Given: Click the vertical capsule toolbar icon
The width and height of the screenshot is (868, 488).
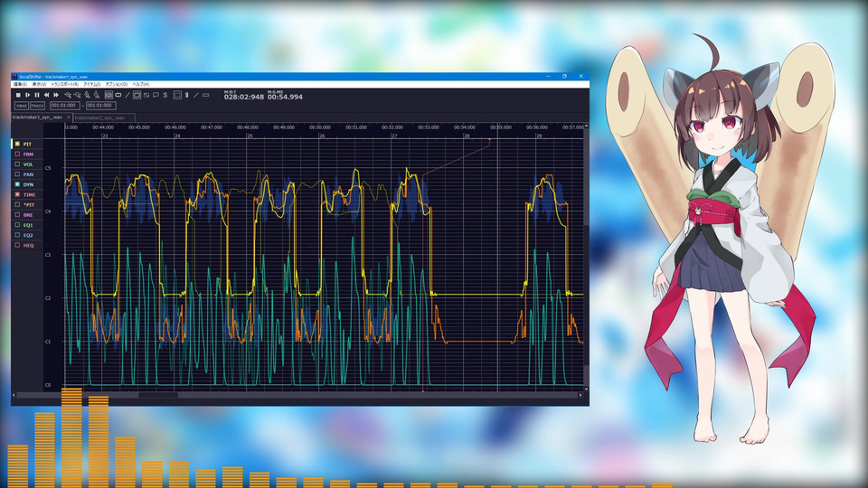Looking at the screenshot, I should click(186, 95).
